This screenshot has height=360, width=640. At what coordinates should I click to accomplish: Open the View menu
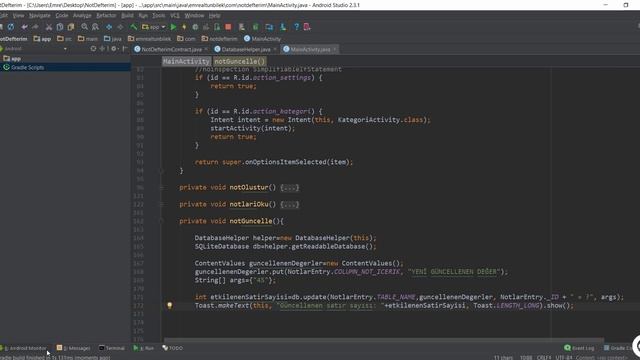[18, 16]
